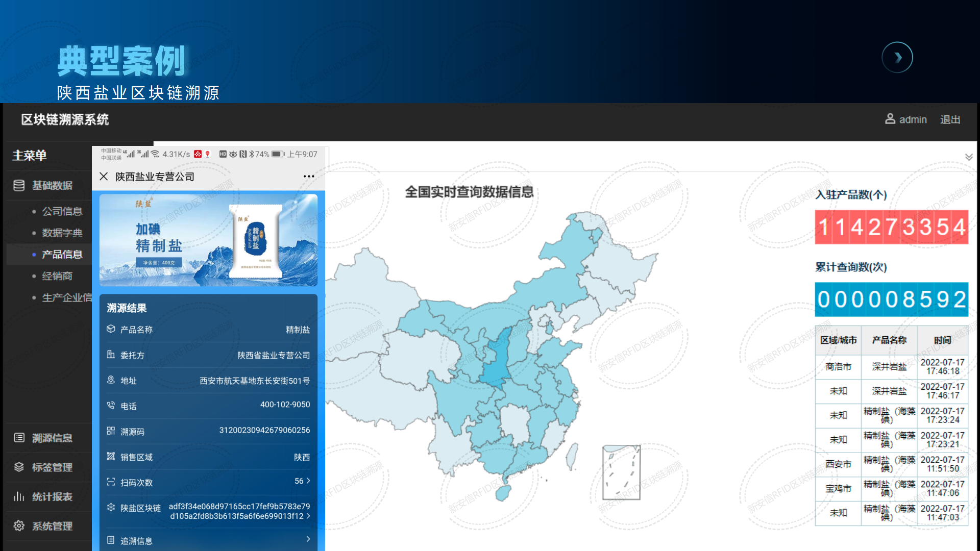Open the 统计报表 menu
Viewport: 980px width, 551px height.
click(52, 496)
